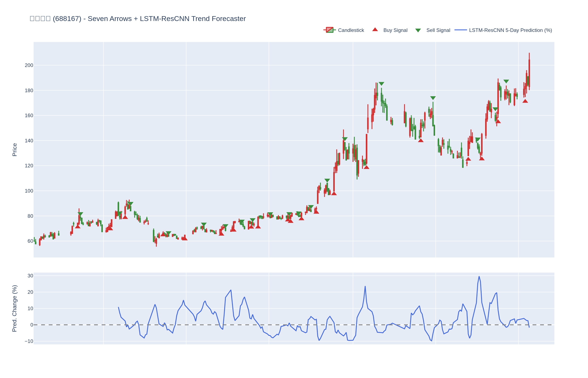Click the Pred. Change (%) axis title

point(15,308)
